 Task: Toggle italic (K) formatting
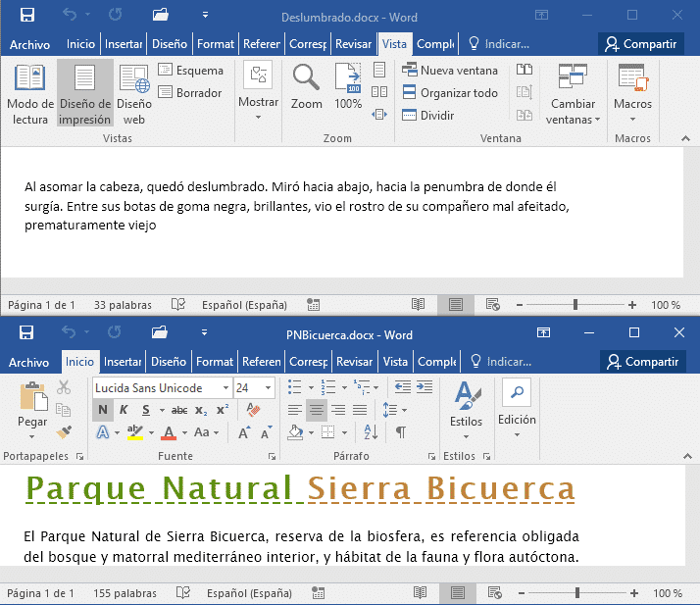125,410
